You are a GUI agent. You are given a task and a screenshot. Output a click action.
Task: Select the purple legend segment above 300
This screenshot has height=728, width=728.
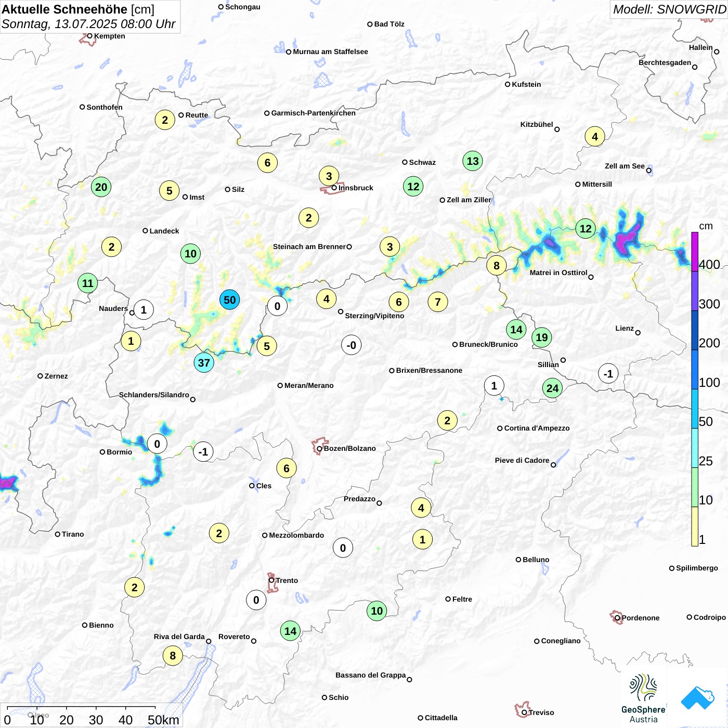coord(695,291)
